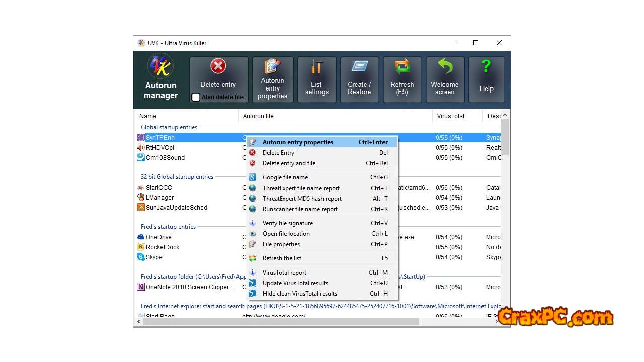Sort by the Name column header

pos(148,116)
